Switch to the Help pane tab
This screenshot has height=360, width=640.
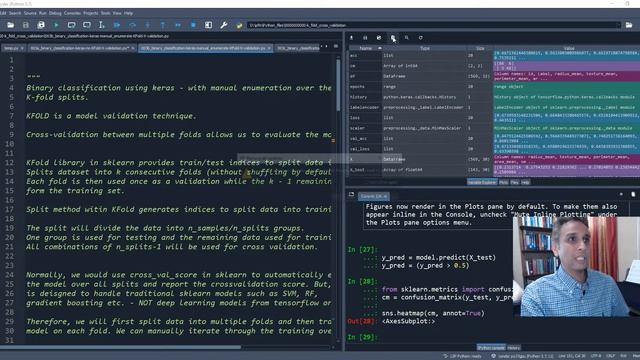(525, 182)
